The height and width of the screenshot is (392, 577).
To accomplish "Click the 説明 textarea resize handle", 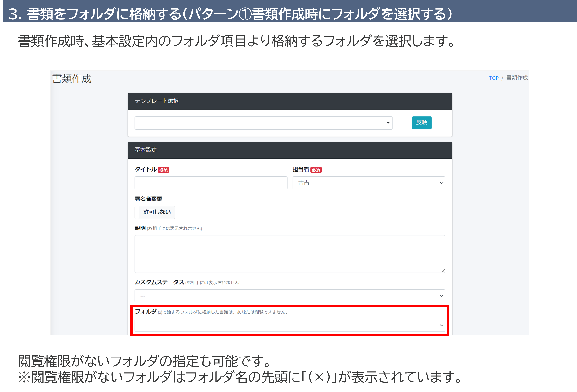I will click(443, 271).
